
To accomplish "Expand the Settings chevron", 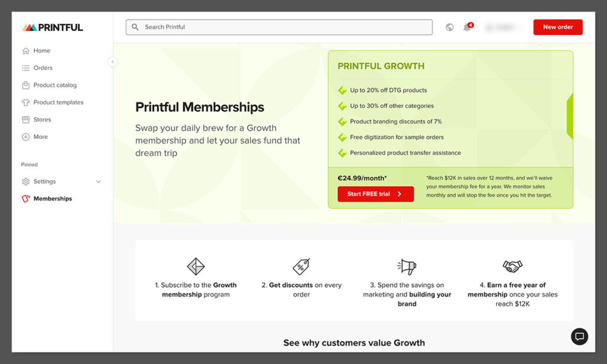I will 98,181.
